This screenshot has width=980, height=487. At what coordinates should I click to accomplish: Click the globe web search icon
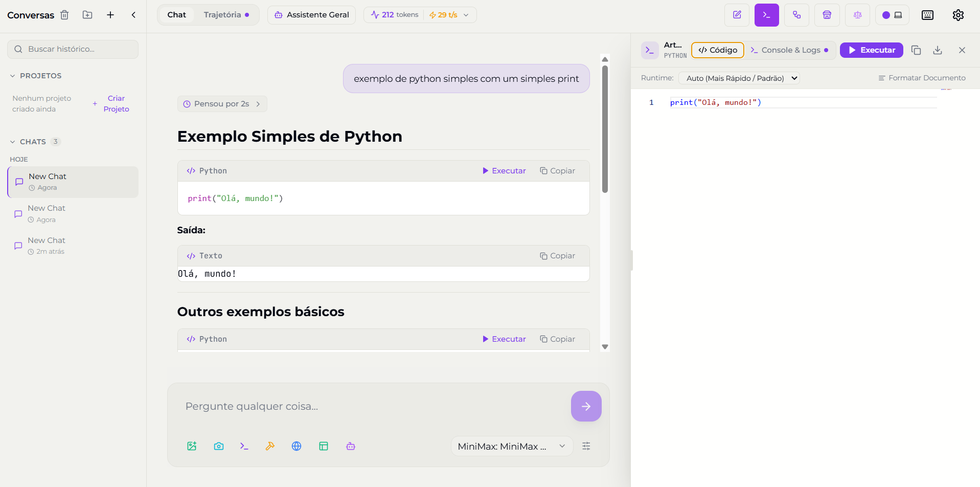(x=297, y=446)
